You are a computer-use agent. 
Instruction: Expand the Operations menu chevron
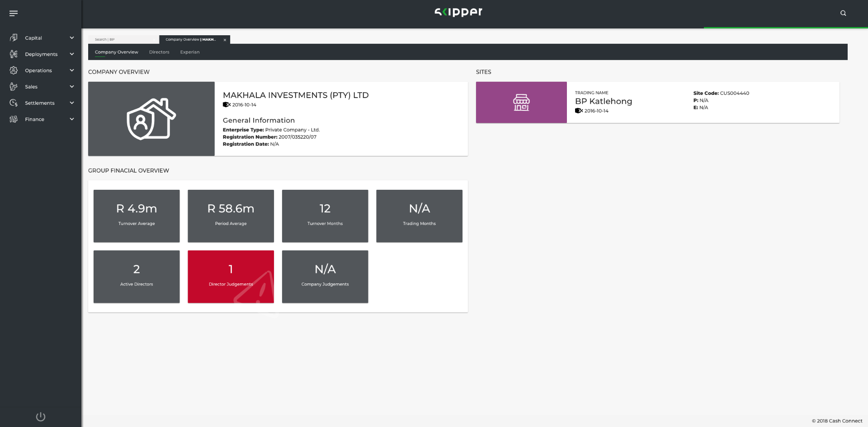[72, 70]
